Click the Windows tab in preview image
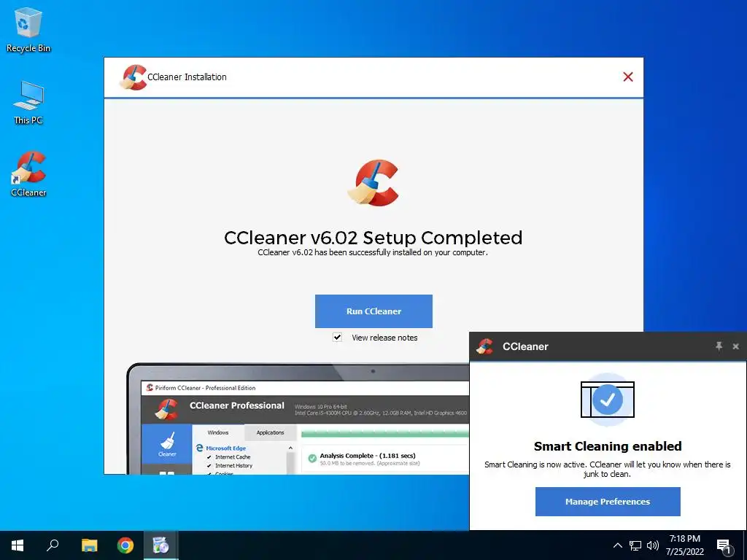 tap(217, 432)
